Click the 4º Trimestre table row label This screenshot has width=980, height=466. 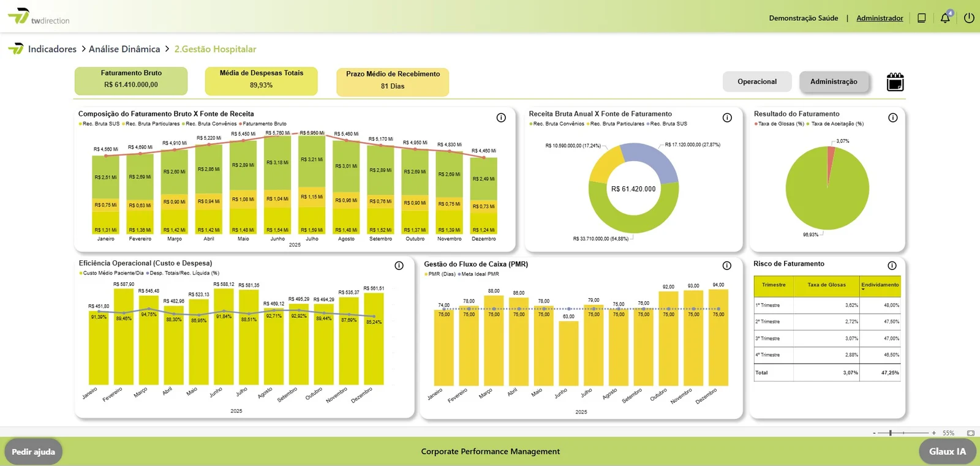(767, 355)
